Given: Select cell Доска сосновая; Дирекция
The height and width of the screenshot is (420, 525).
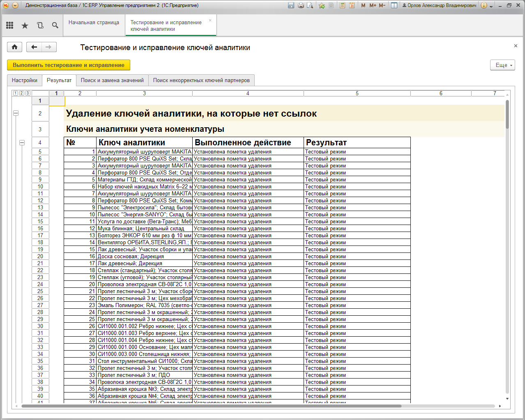Looking at the screenshot, I should pos(145,256).
